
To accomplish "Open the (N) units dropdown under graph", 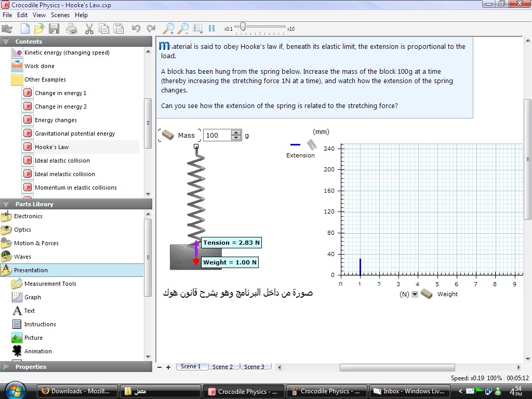I will tap(415, 294).
